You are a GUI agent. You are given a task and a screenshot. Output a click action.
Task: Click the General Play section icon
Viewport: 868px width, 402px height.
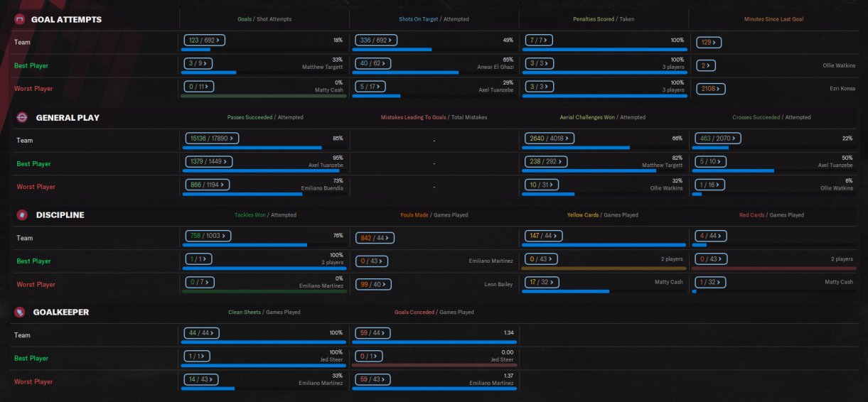21,117
